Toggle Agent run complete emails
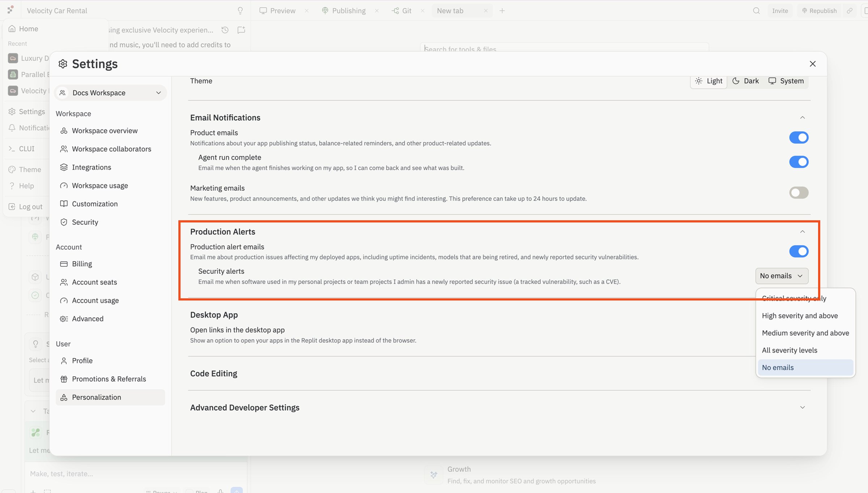 (x=799, y=162)
